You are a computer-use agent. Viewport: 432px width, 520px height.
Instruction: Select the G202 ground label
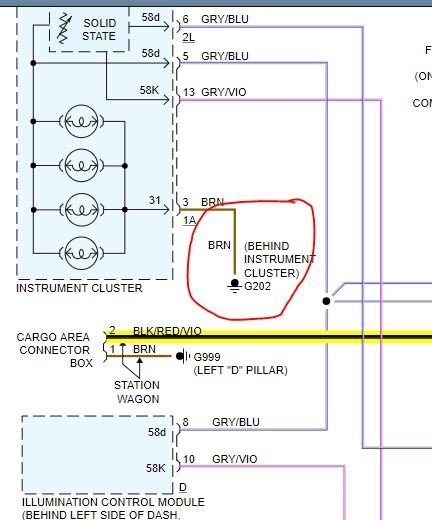coord(257,286)
